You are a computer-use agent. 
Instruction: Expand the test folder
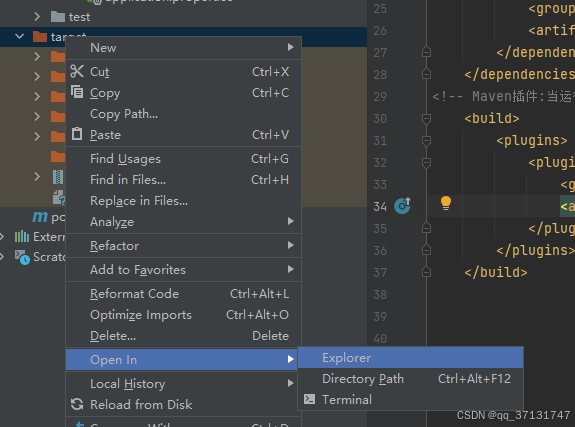point(37,17)
